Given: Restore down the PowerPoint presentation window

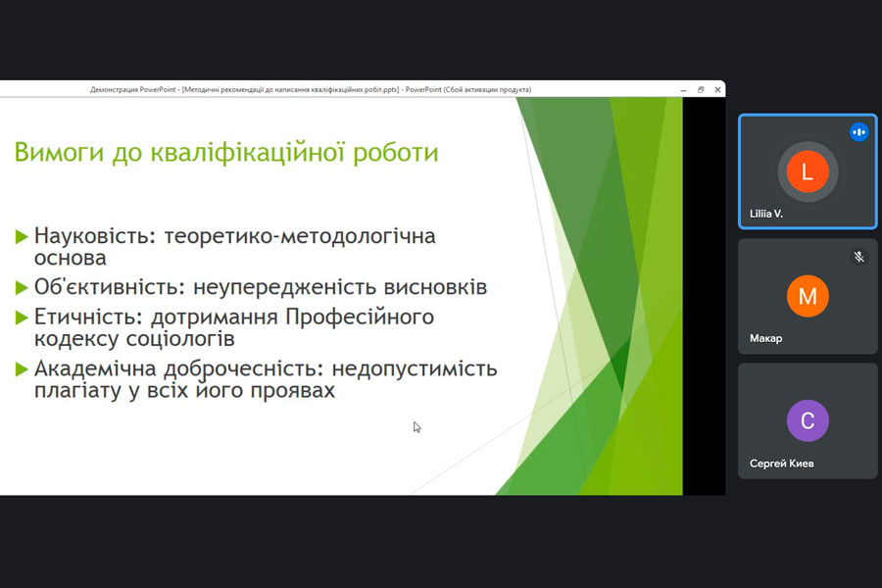Looking at the screenshot, I should point(701,90).
